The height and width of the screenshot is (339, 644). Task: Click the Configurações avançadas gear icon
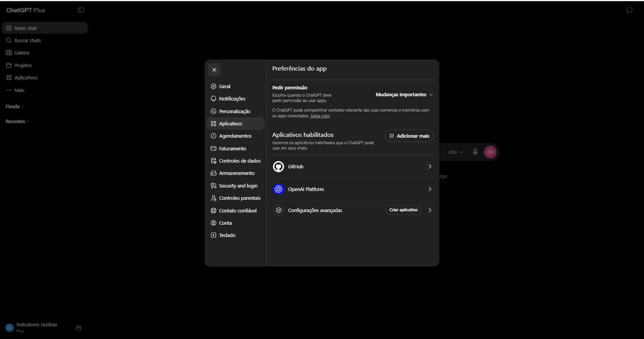coord(278,210)
